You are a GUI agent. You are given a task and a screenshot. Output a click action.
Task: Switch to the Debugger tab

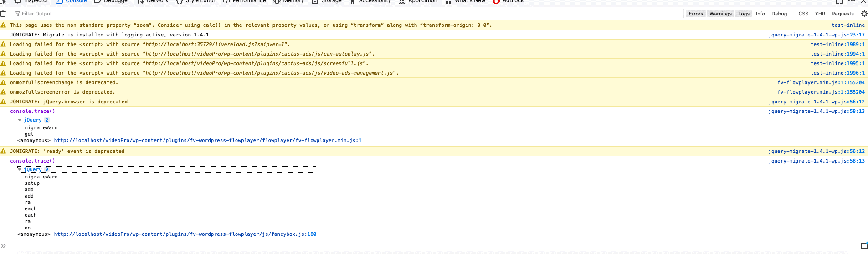coord(112,1)
